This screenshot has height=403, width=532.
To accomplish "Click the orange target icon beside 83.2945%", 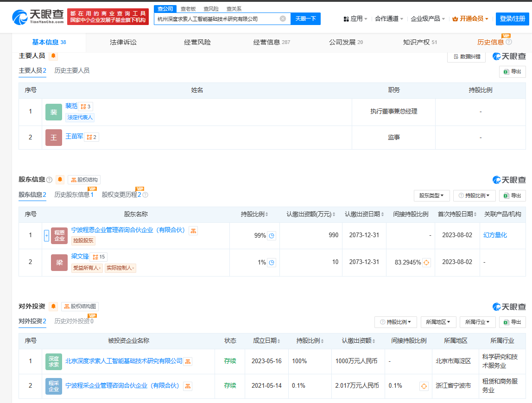I will pos(427,263).
